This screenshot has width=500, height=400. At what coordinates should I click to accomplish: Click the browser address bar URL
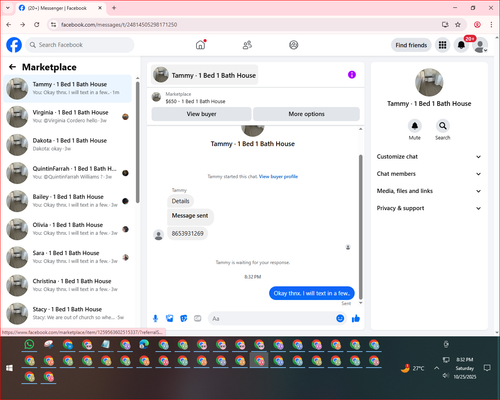pos(119,25)
